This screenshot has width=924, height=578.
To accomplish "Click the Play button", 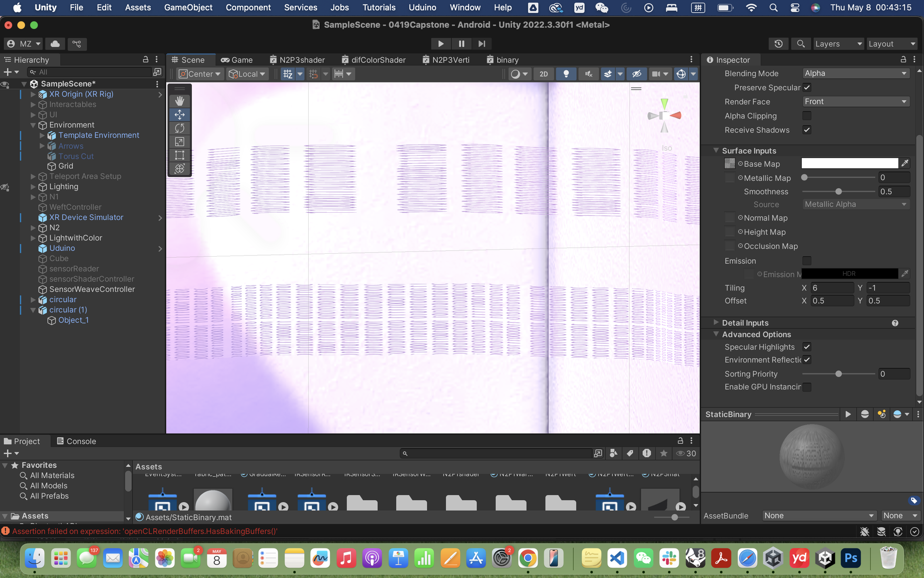I will [x=441, y=44].
